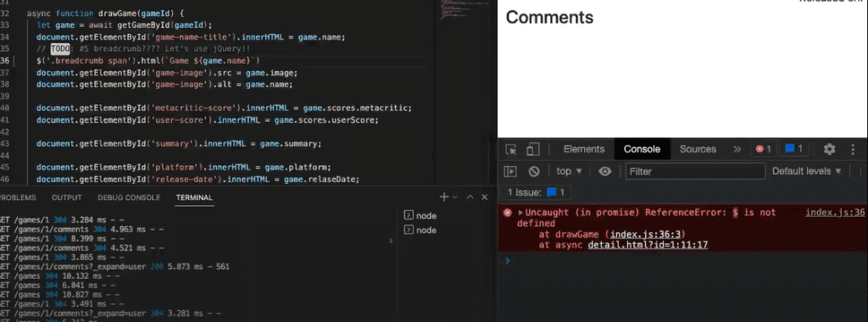Toggle the DevTools device toolbar icon
Viewport: 868px width, 322px height.
tap(532, 149)
